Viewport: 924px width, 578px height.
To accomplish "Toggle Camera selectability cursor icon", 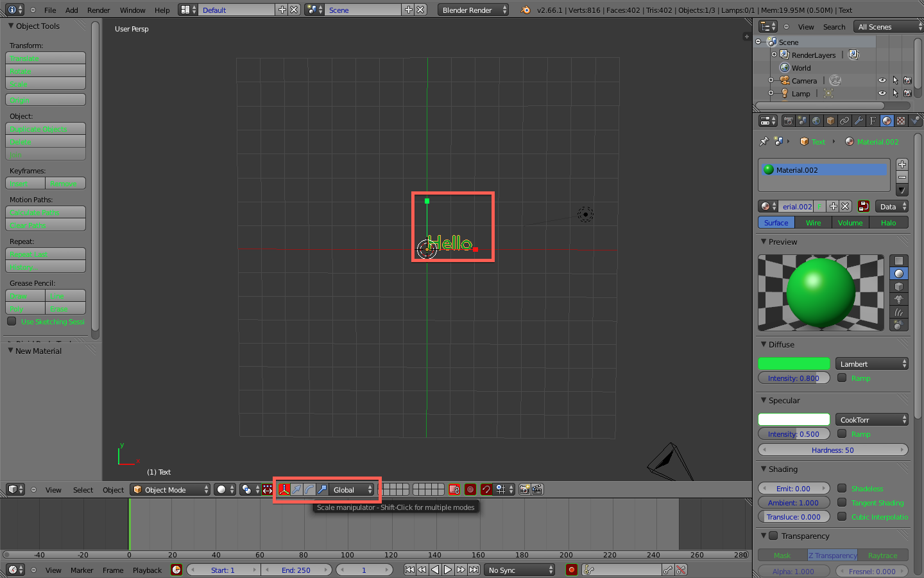I will pyautogui.click(x=895, y=80).
